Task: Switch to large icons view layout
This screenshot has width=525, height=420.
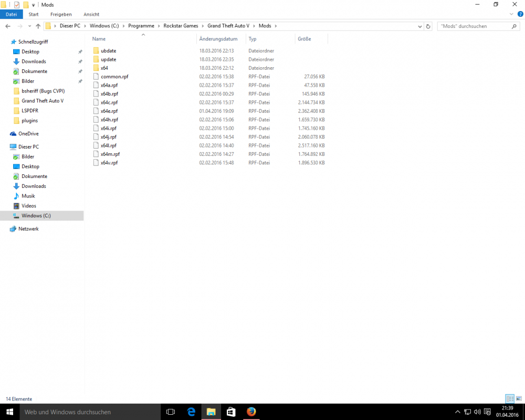Action: click(x=519, y=398)
